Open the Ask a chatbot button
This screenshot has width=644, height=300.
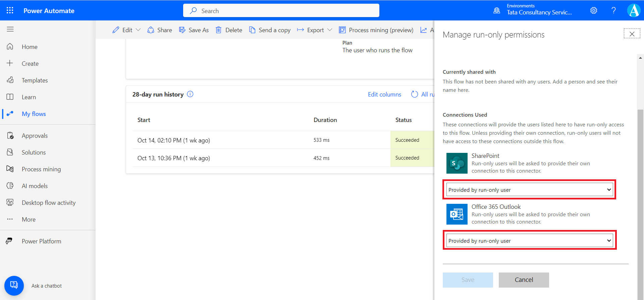(14, 286)
